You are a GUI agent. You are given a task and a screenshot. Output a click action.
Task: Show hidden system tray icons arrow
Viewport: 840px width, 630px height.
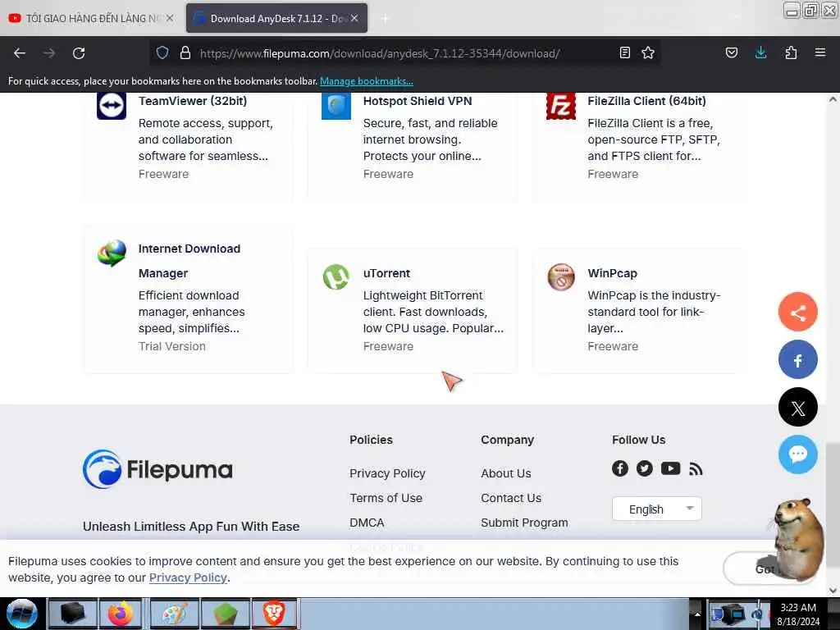(697, 614)
